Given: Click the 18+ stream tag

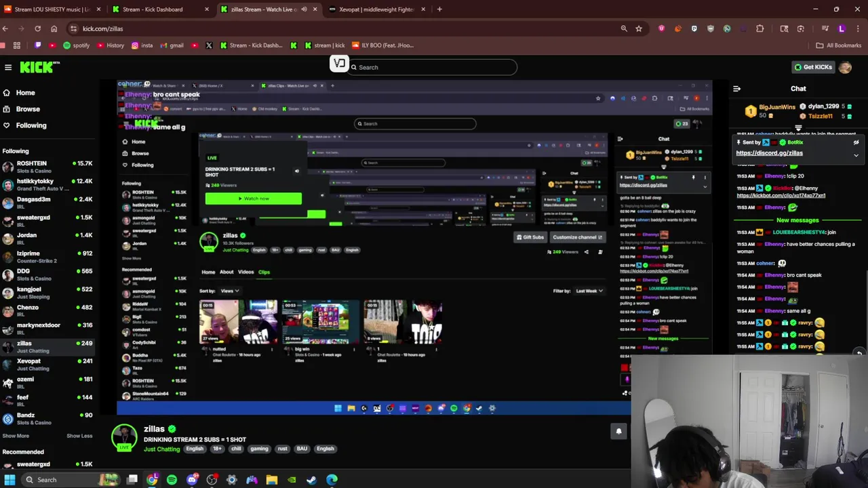Looking at the screenshot, I should 218,449.
